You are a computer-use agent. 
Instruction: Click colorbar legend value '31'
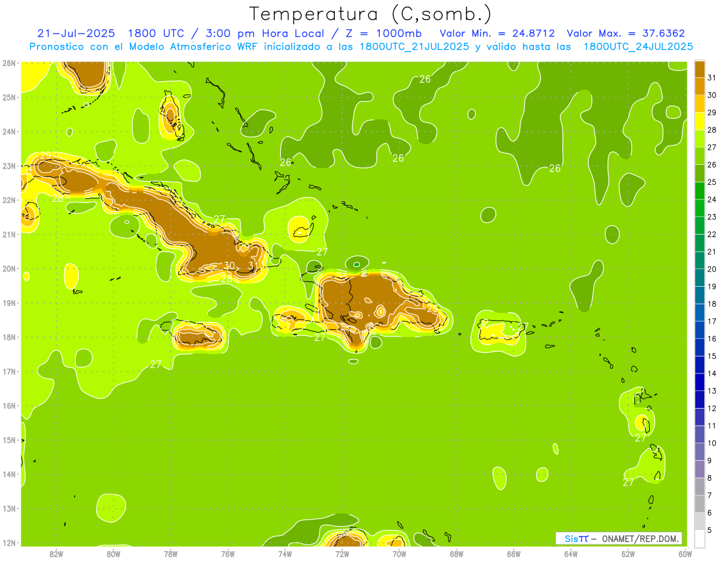tap(712, 78)
